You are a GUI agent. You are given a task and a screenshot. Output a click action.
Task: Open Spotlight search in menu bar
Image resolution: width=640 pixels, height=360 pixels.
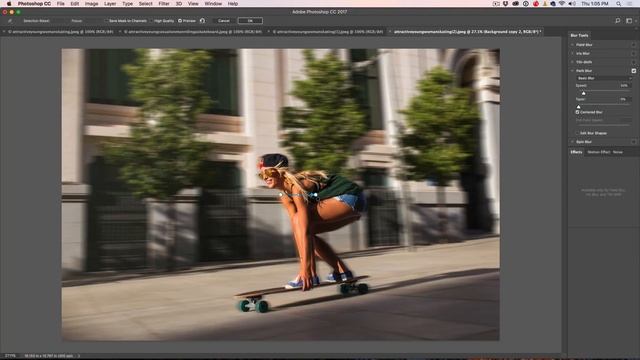(619, 3)
